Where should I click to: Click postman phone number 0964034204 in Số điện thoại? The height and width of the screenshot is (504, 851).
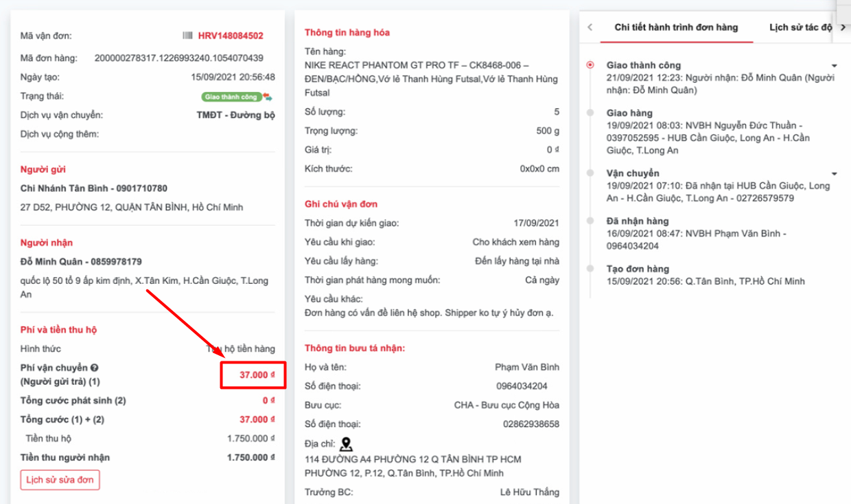[x=522, y=386]
